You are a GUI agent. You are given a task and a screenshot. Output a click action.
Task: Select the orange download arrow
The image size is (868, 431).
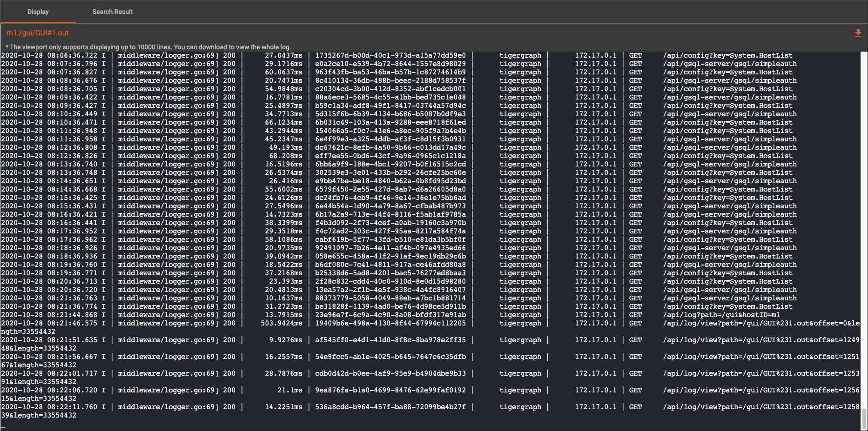[858, 33]
